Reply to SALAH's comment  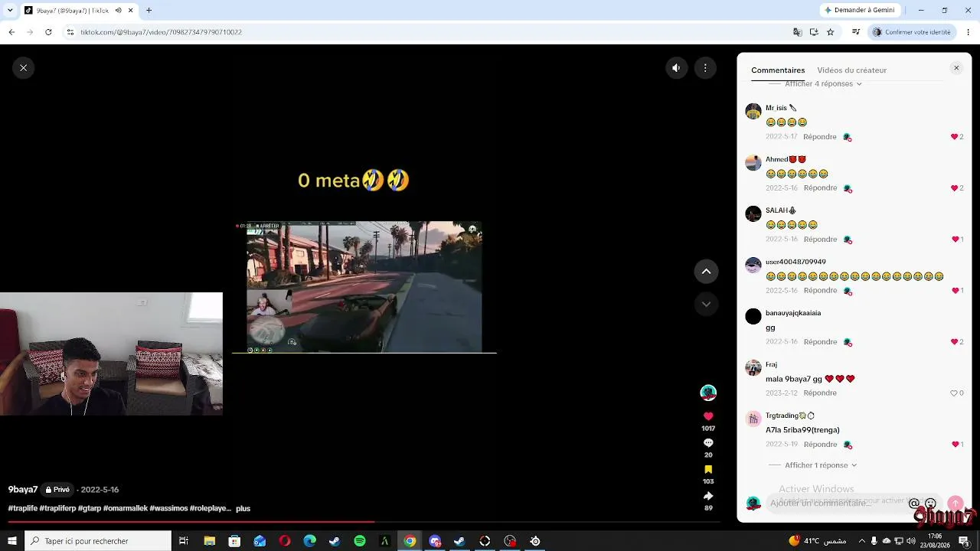tap(820, 240)
